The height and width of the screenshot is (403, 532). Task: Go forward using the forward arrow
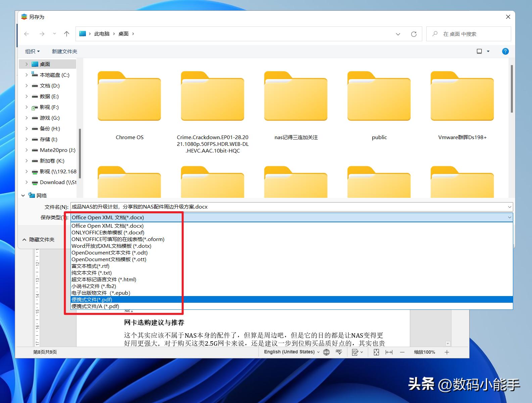pyautogui.click(x=42, y=34)
